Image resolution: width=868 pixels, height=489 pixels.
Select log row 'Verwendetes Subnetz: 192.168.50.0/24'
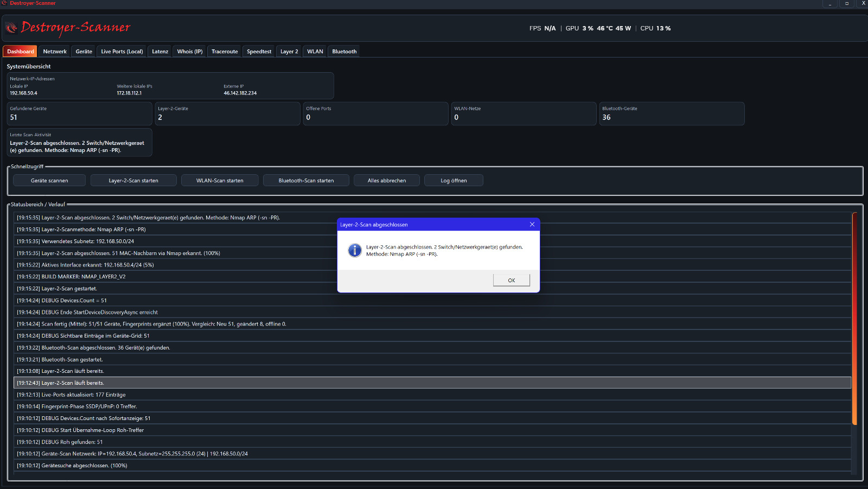(x=432, y=241)
